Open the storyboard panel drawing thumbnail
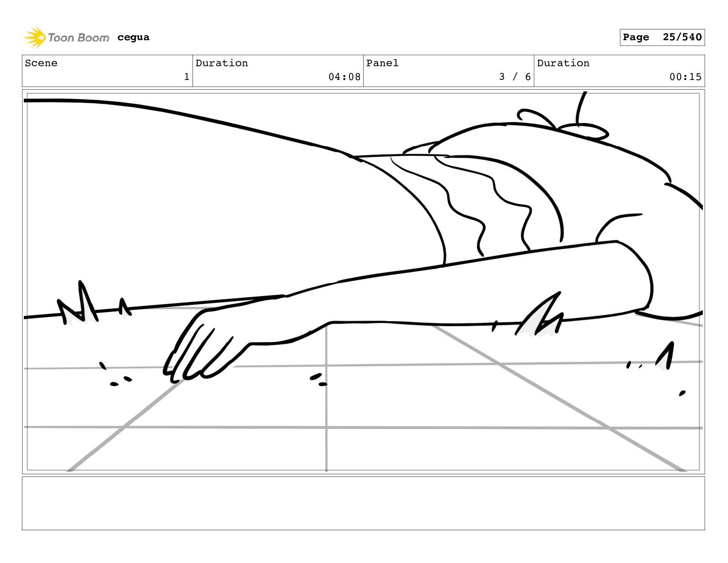The height and width of the screenshot is (563, 728). coord(363,282)
